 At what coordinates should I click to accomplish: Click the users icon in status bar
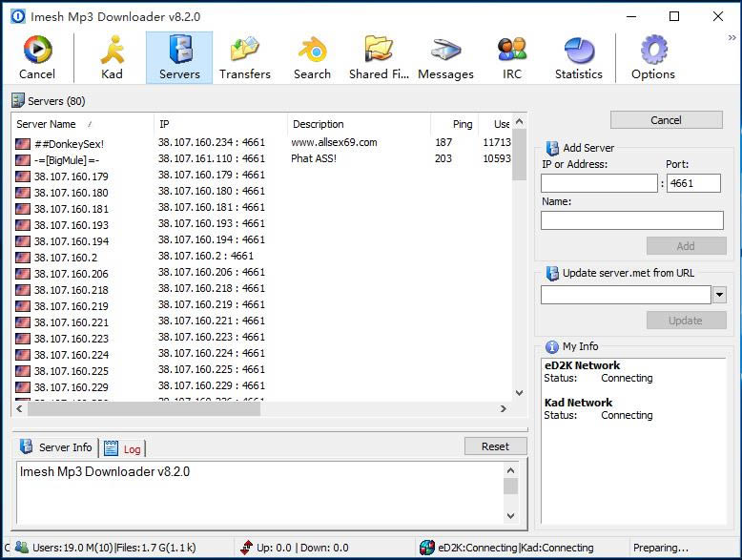[22, 548]
